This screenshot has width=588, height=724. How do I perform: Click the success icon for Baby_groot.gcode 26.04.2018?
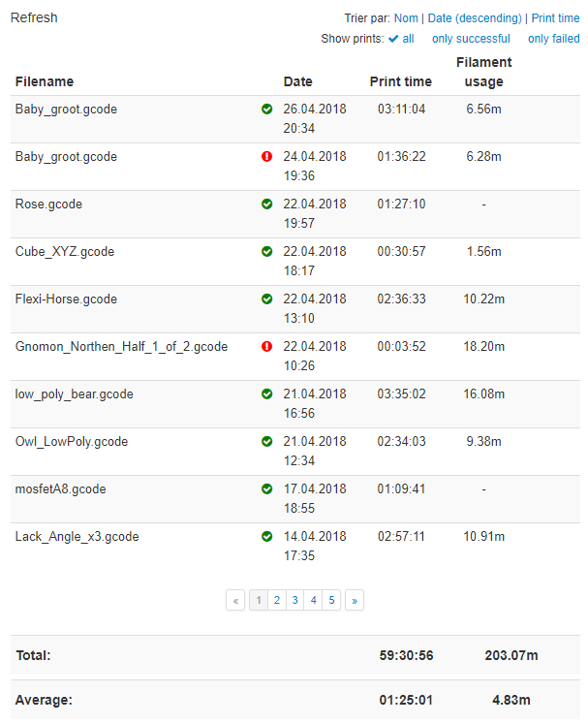(x=266, y=110)
